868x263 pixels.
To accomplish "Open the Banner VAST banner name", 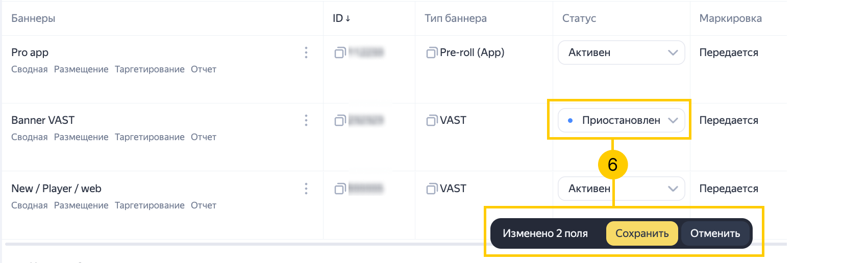I will pos(43,120).
